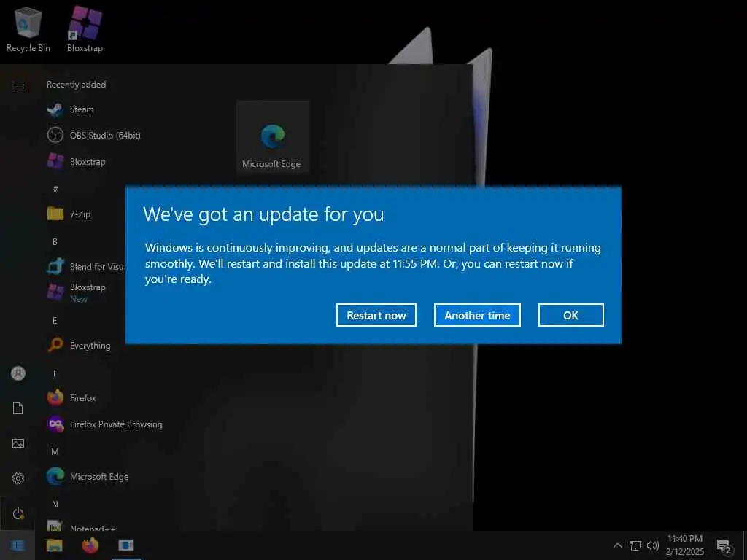Viewport: 747px width, 560px height.
Task: Select the F letter group header
Action: (55, 373)
